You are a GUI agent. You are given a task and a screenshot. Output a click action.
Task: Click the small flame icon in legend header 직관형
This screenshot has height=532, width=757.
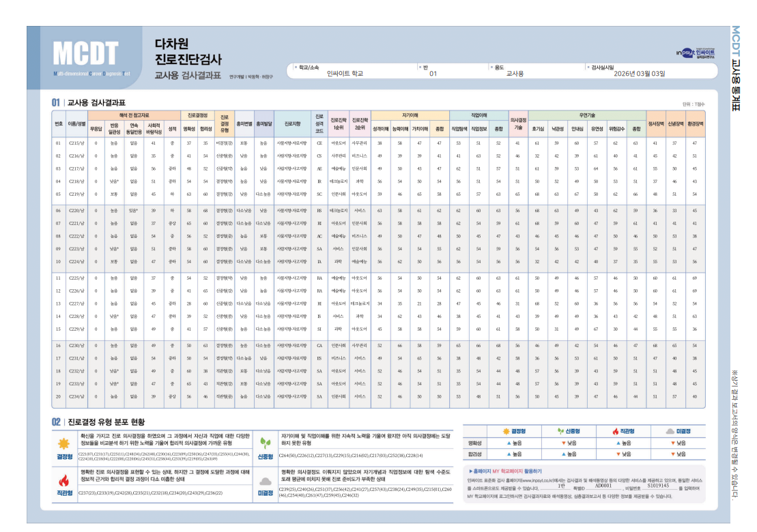coord(615,431)
